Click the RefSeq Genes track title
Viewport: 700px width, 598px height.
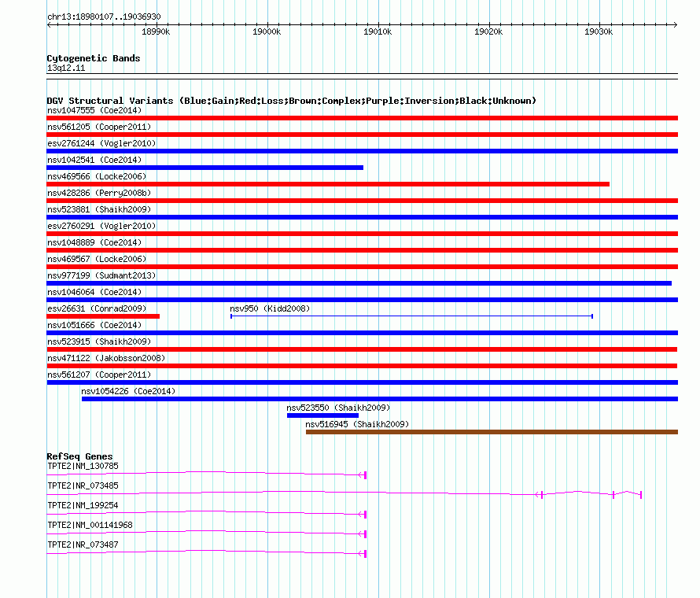[x=79, y=456]
